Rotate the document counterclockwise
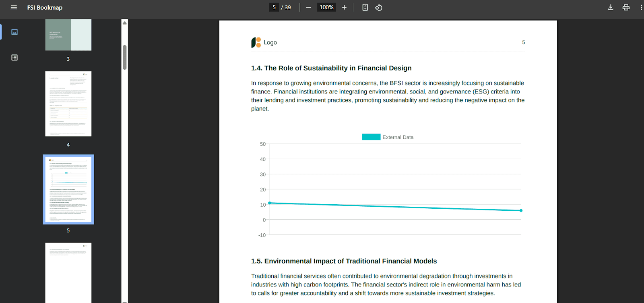This screenshot has width=644, height=303. point(379,7)
